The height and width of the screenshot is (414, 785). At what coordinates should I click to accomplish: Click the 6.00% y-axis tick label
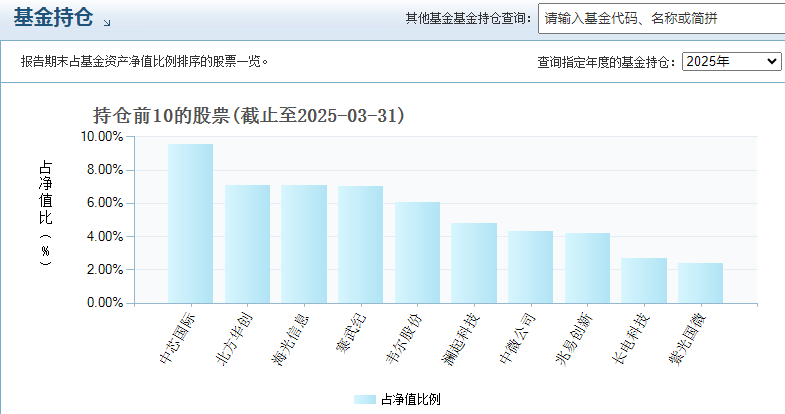105,203
